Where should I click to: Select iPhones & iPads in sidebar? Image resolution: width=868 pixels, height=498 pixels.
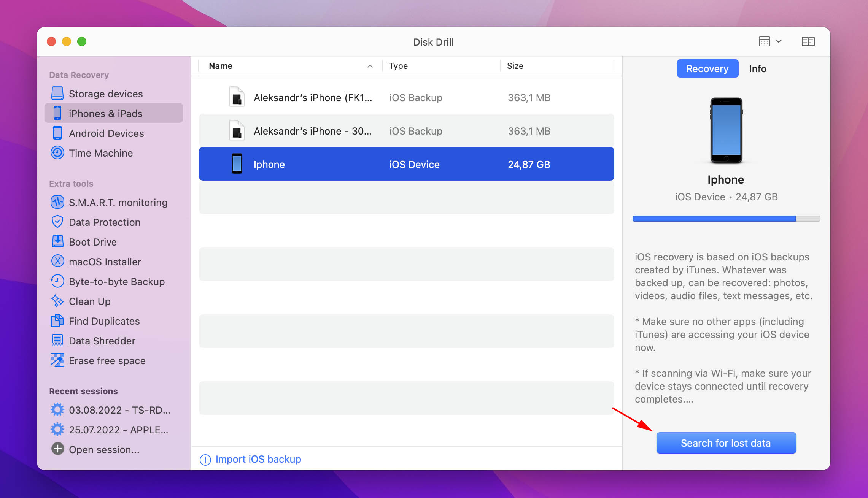114,113
